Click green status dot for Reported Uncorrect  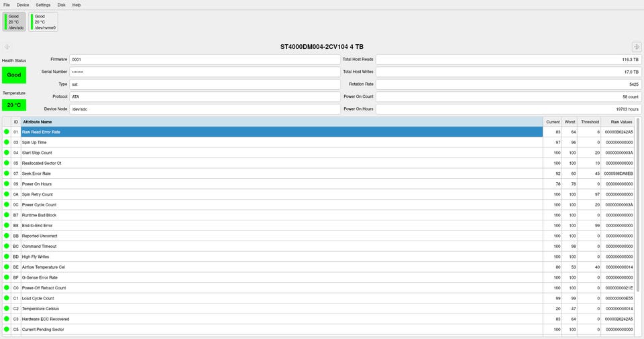[7, 236]
